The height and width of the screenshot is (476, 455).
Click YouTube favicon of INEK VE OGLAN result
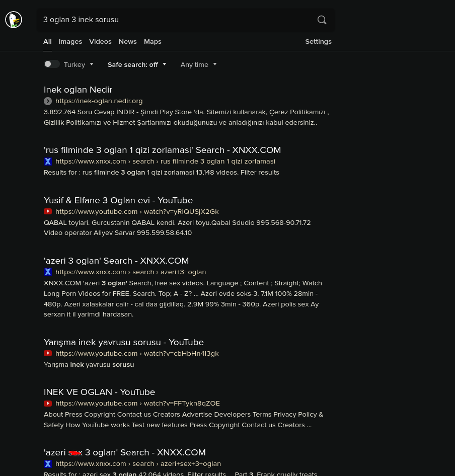[48, 404]
